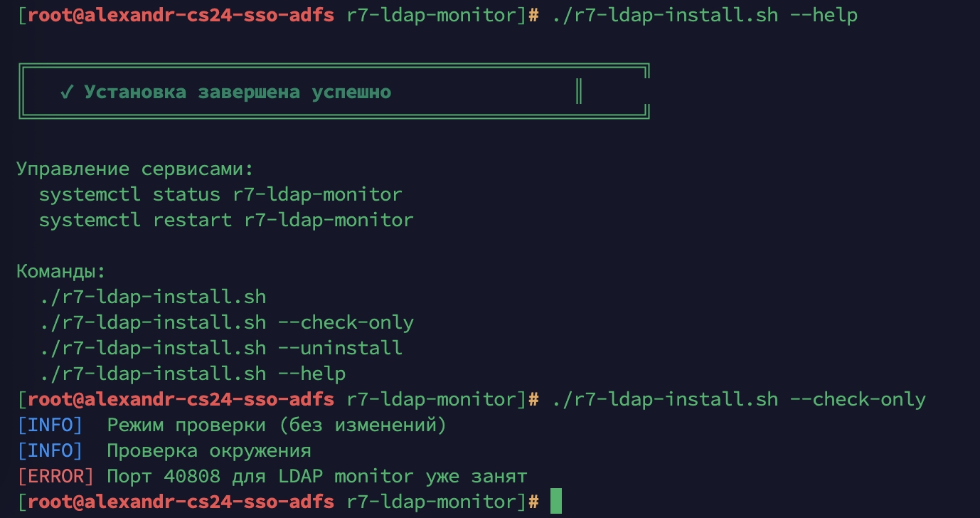Click the "Команды:" heading
Viewport: 980px width, 518px height.
tap(60, 271)
